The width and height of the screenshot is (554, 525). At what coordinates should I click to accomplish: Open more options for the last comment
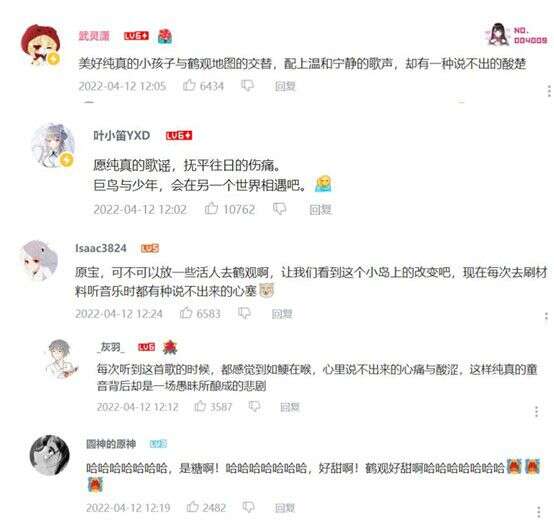[x=539, y=512]
